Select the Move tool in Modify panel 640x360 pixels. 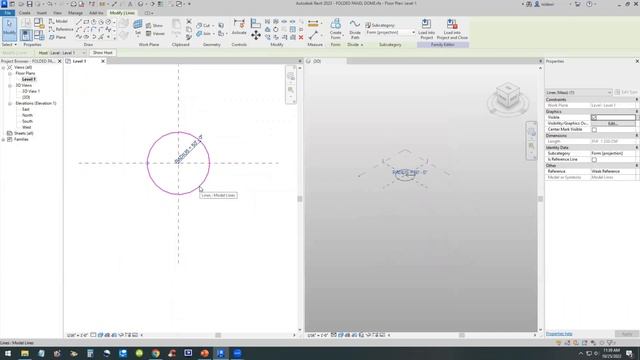click(256, 35)
